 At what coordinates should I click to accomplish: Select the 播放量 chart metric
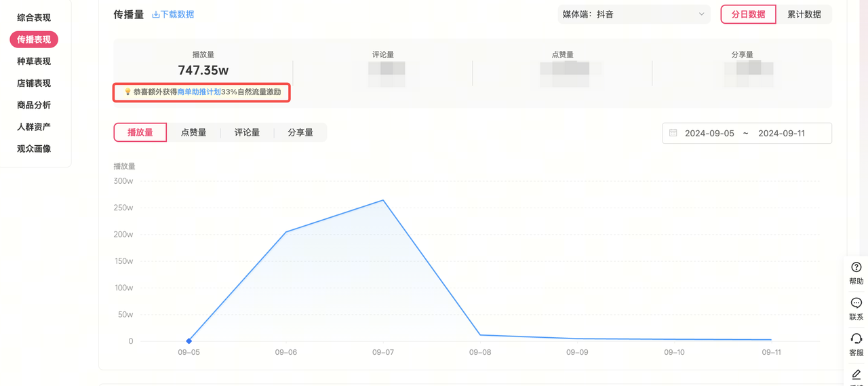point(140,133)
